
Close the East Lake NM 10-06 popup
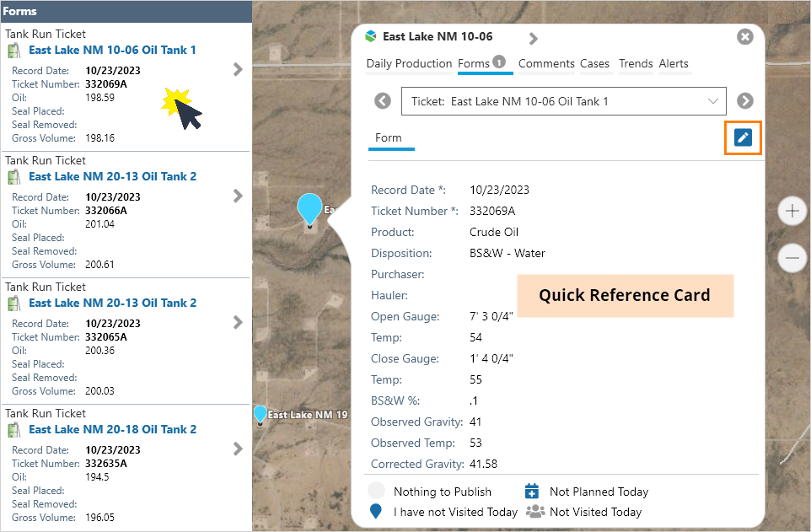[744, 37]
